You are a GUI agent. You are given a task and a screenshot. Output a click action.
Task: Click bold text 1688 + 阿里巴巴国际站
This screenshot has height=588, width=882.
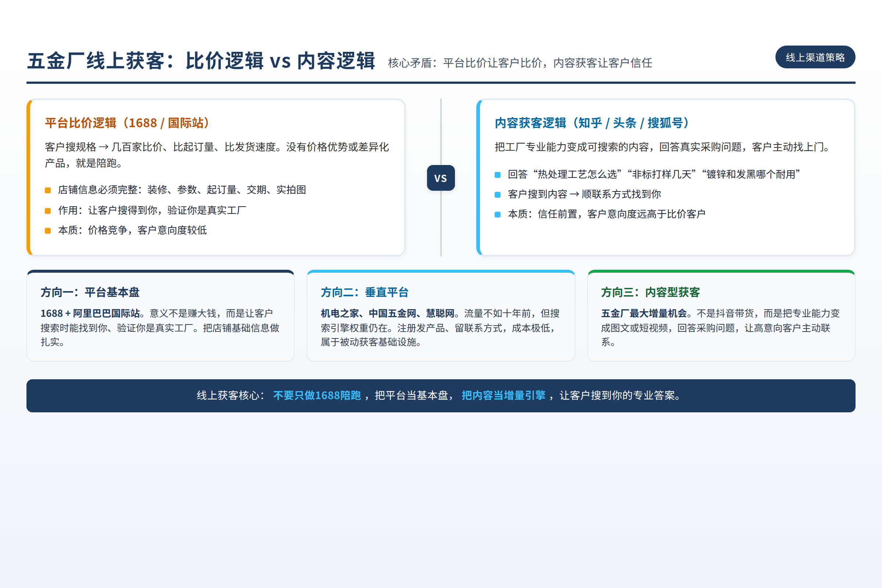point(90,313)
